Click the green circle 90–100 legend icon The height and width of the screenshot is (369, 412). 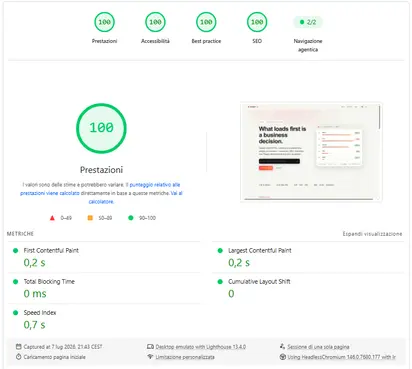131,218
